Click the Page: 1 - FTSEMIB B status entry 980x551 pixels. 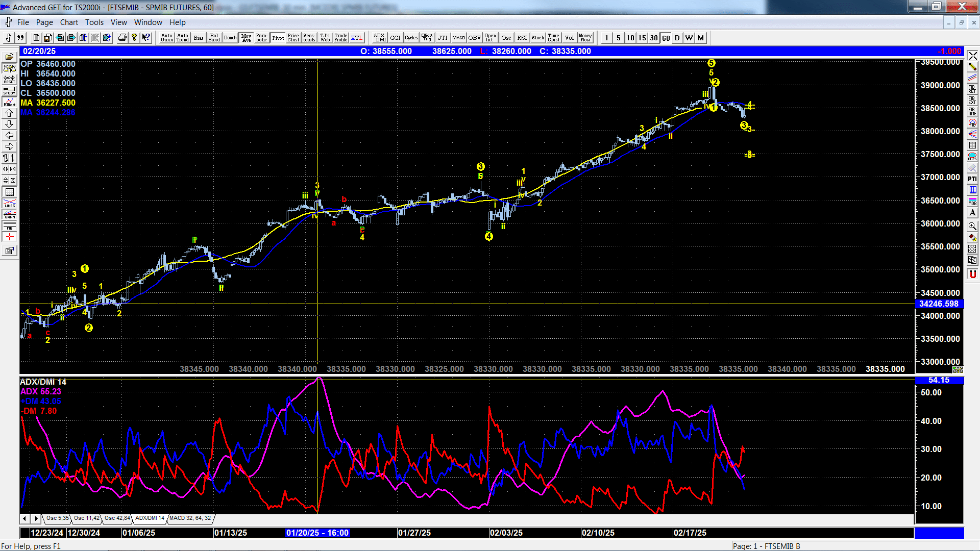point(767,546)
